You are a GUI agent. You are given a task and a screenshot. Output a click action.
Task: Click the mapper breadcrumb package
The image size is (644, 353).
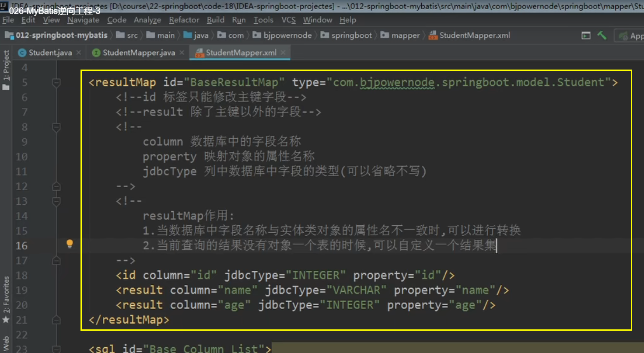coord(400,35)
